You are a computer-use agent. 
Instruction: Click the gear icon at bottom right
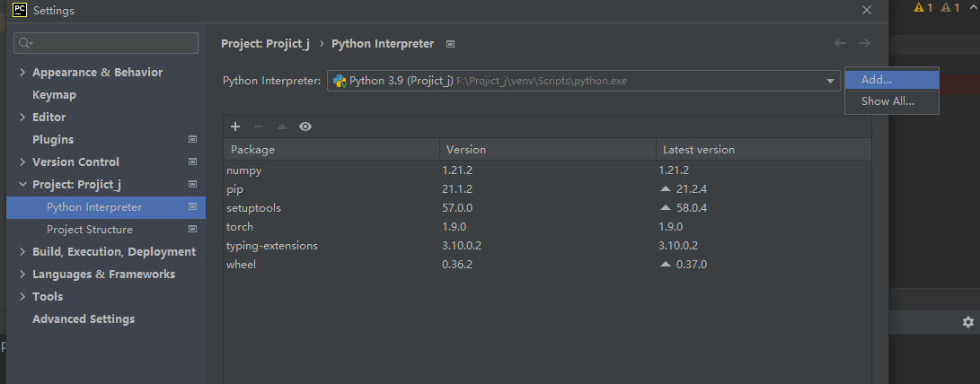coord(967,322)
